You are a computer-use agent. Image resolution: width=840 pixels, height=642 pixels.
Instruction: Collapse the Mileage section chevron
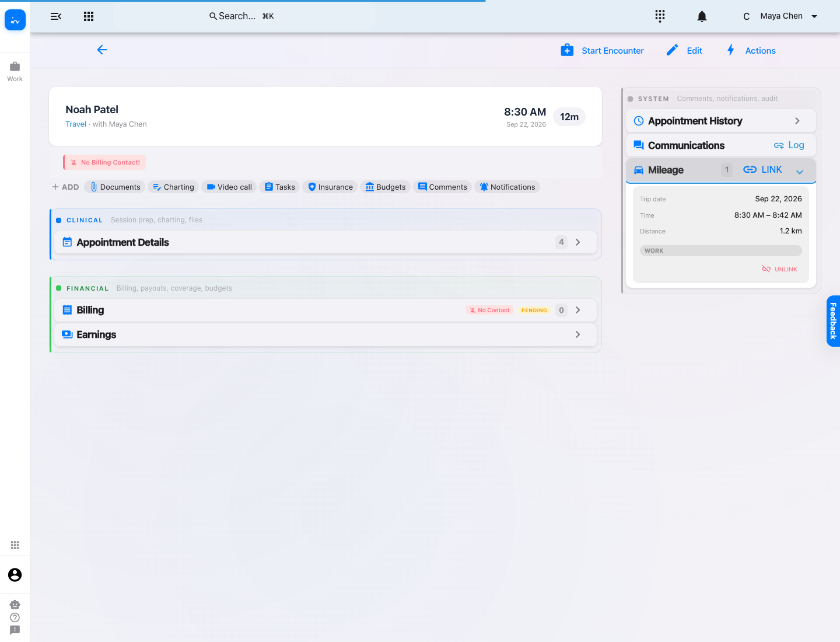click(x=800, y=172)
